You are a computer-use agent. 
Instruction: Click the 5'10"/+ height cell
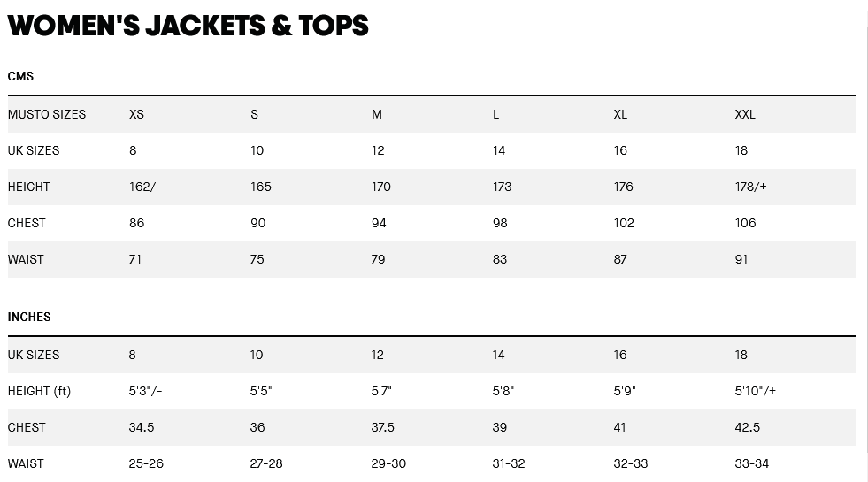tap(755, 391)
